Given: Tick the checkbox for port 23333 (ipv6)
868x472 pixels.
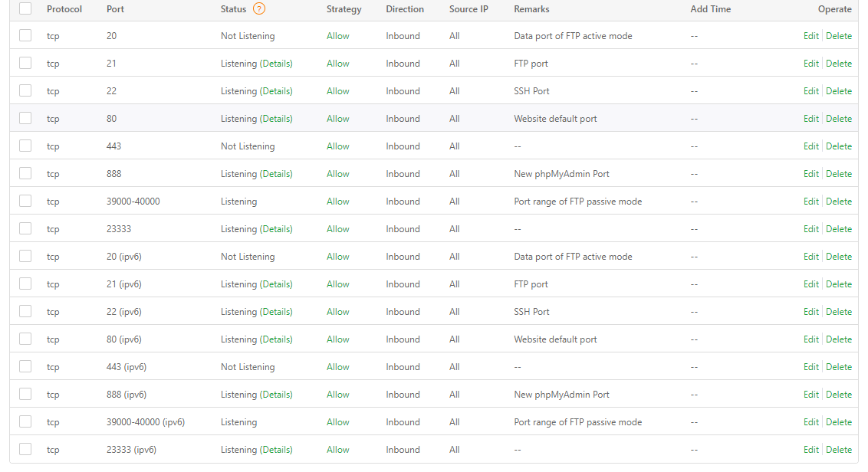Looking at the screenshot, I should point(25,449).
